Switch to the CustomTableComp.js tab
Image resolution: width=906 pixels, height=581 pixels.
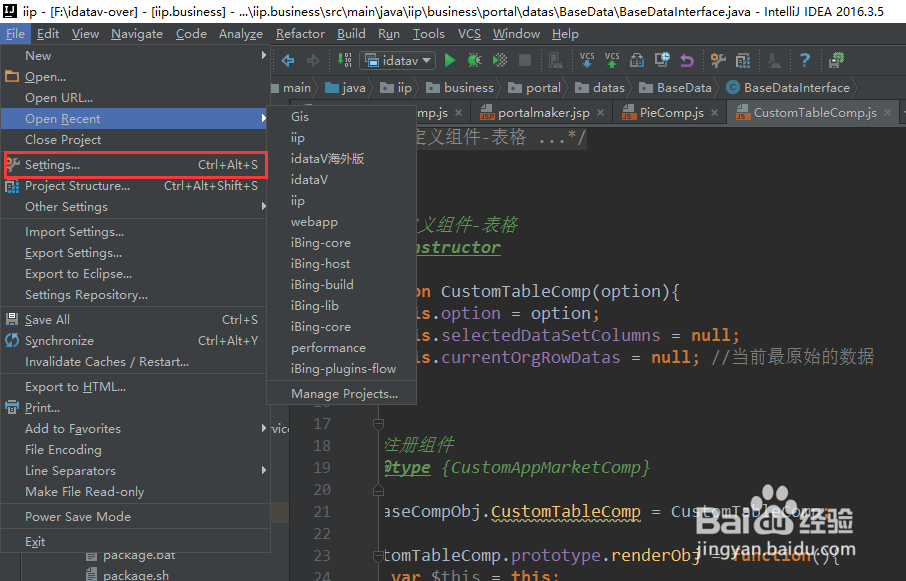click(x=815, y=113)
